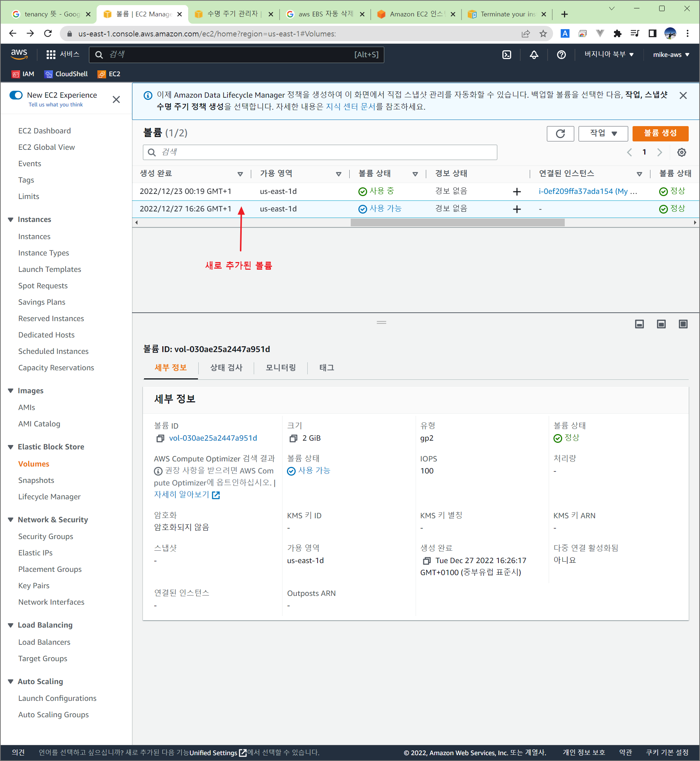Click the split panel resize handle
This screenshot has width=700, height=761.
click(381, 323)
